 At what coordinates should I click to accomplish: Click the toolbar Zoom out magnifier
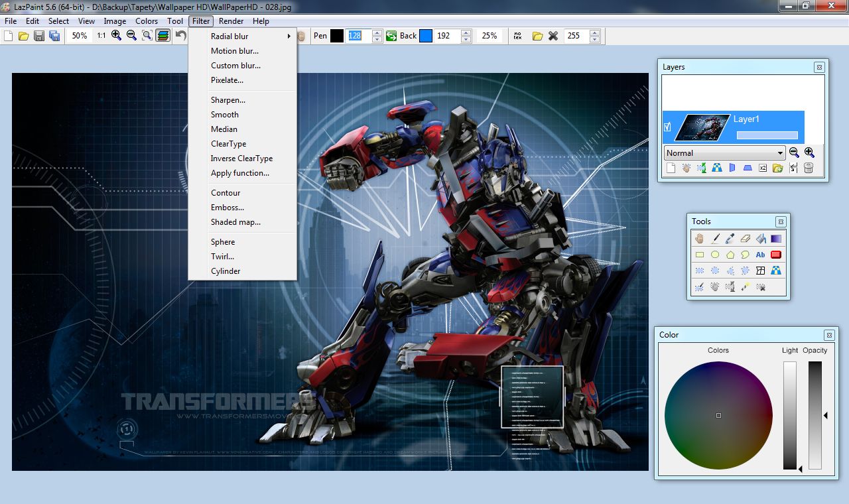(x=131, y=36)
